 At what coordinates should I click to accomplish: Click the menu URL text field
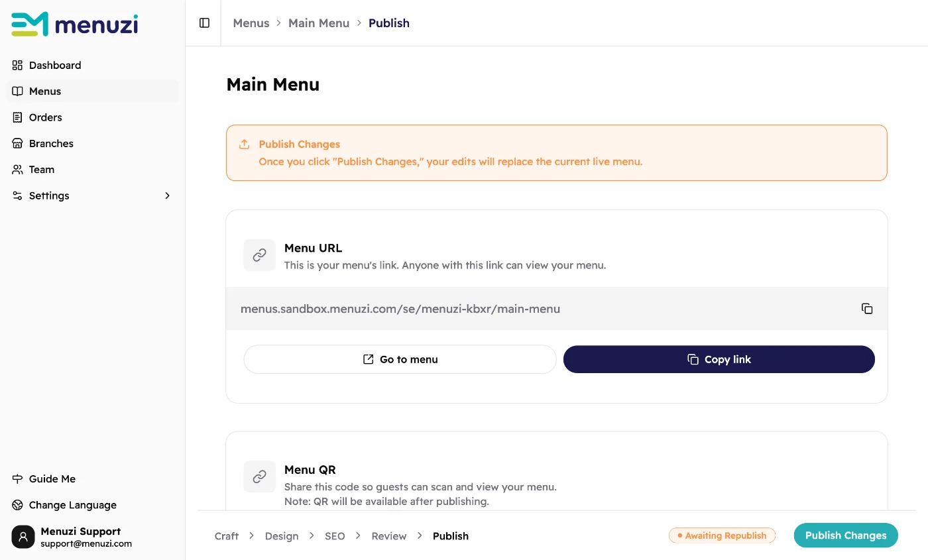(557, 309)
